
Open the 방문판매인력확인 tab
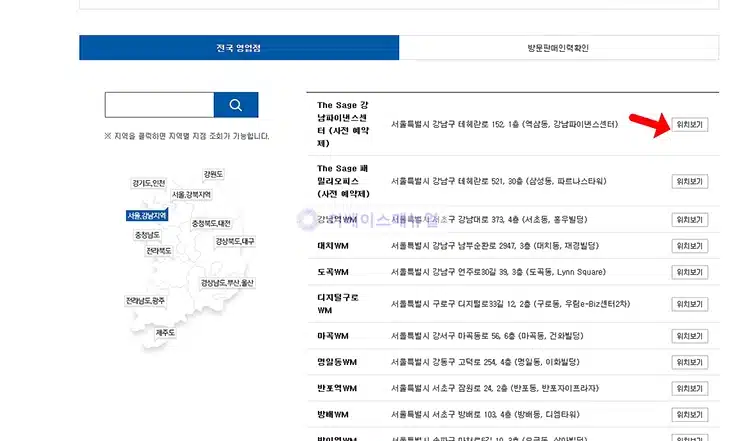coord(558,47)
